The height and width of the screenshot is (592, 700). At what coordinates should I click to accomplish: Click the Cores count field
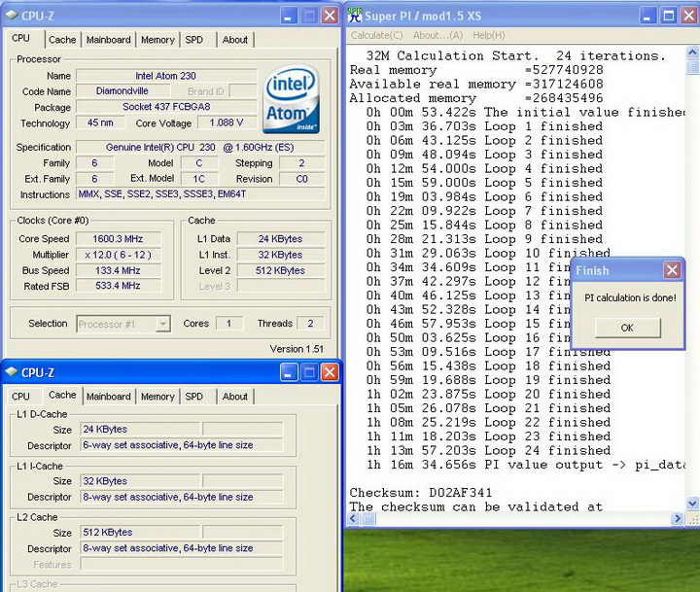coord(229,324)
